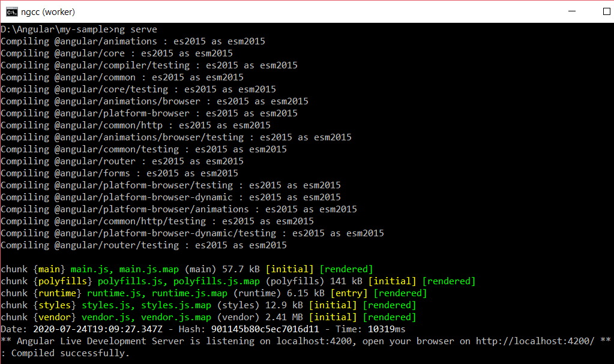
Task: Click the [entry] tag on runtime chunk
Action: pos(349,294)
